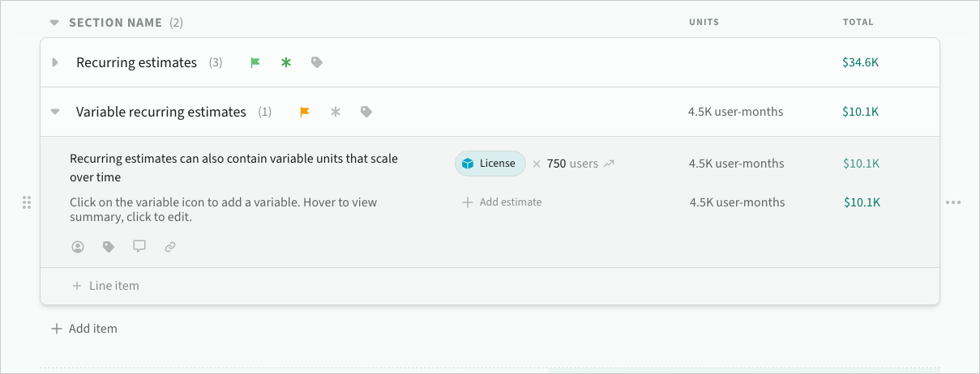Screen dimensions: 980x374
Task: Toggle gray asterisk on Variable recurring estimates
Action: [x=335, y=112]
